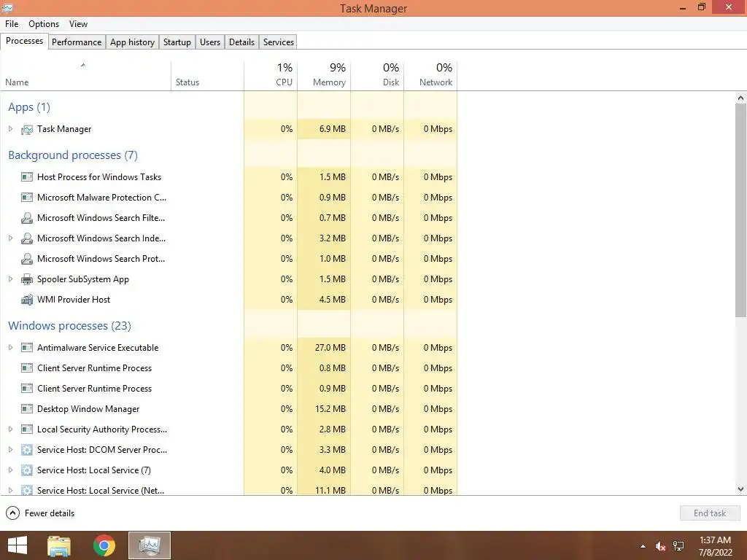The image size is (747, 560).
Task: Click the Antimalware Service Executable icon
Action: (x=27, y=348)
